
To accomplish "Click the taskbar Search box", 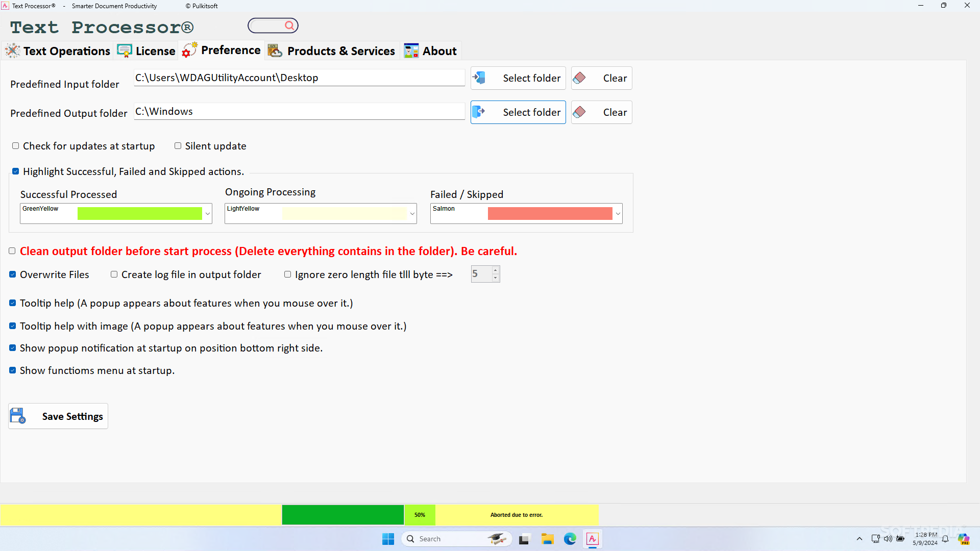I will pos(456,539).
